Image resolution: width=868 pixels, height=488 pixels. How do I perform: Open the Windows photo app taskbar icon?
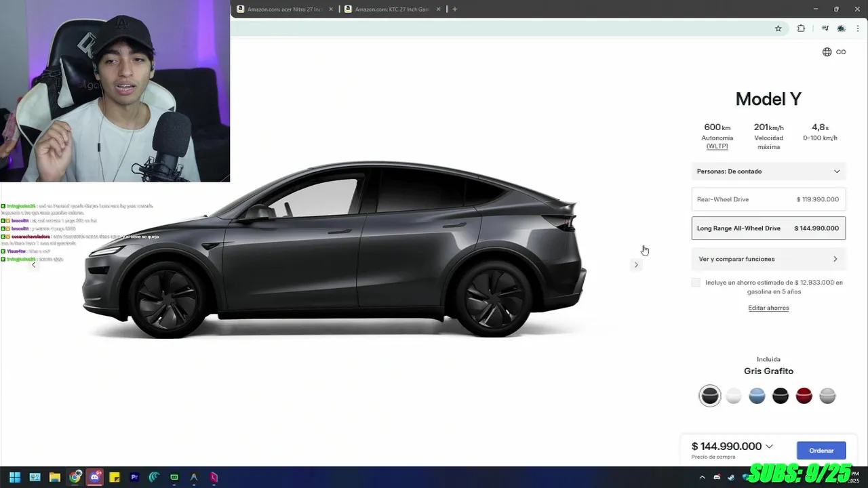tap(35, 477)
